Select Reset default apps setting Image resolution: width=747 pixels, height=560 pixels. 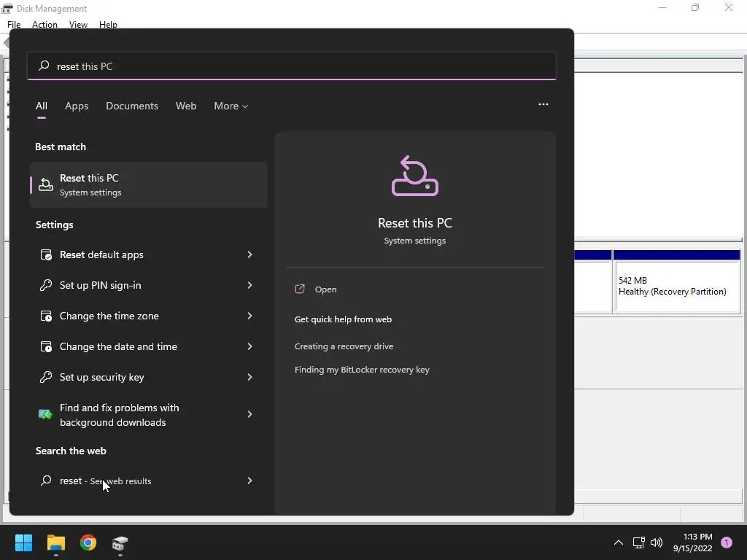pos(148,254)
